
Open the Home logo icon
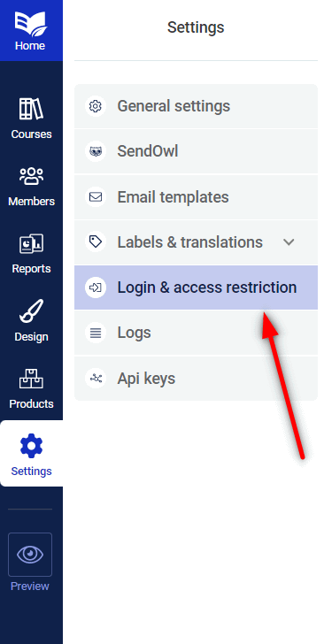pos(31,24)
